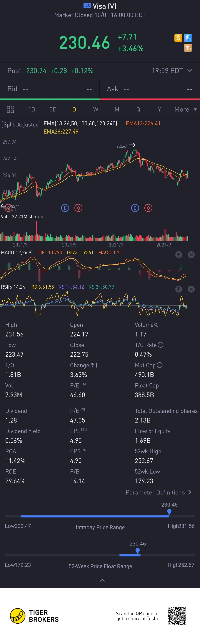Tap the current price 230.46
200x644 pixels.
coord(84,42)
